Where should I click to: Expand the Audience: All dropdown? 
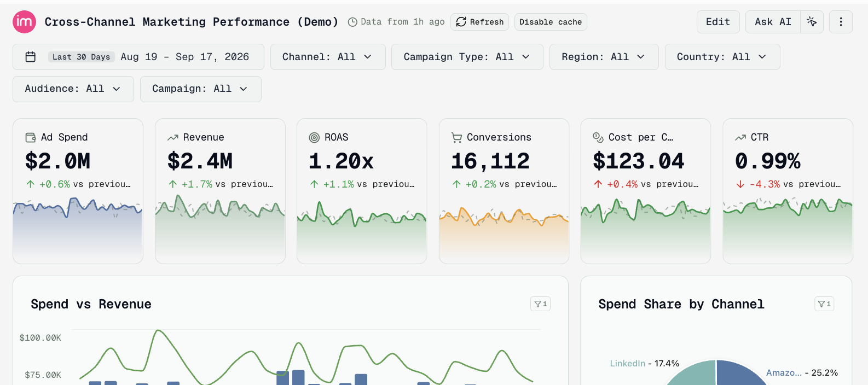(x=73, y=89)
